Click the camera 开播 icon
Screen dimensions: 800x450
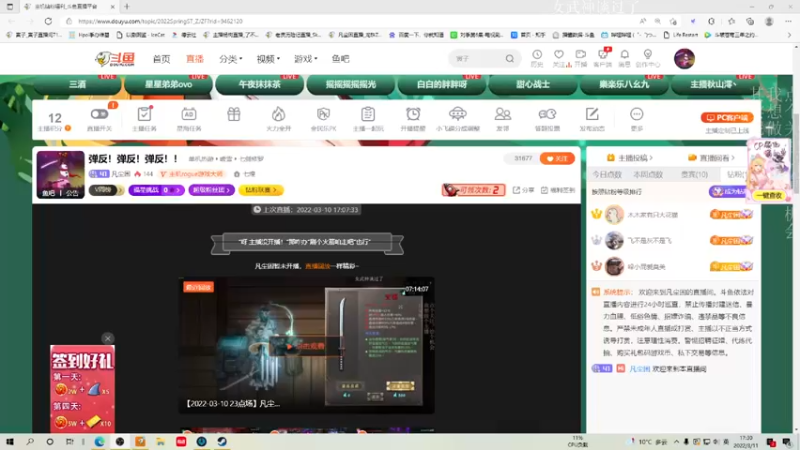coord(581,55)
